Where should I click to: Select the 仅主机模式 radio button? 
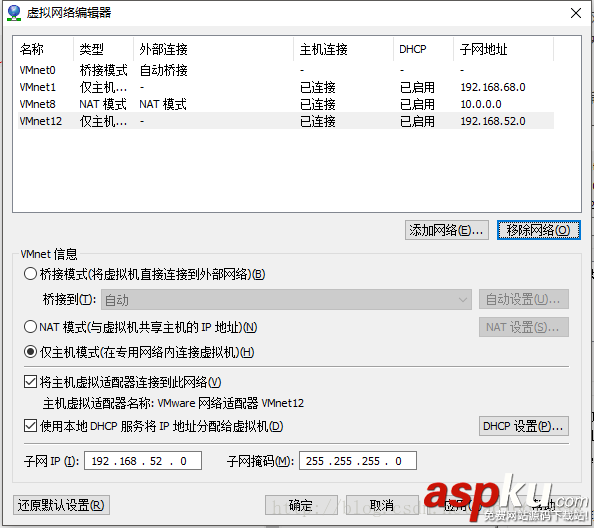tap(30, 352)
